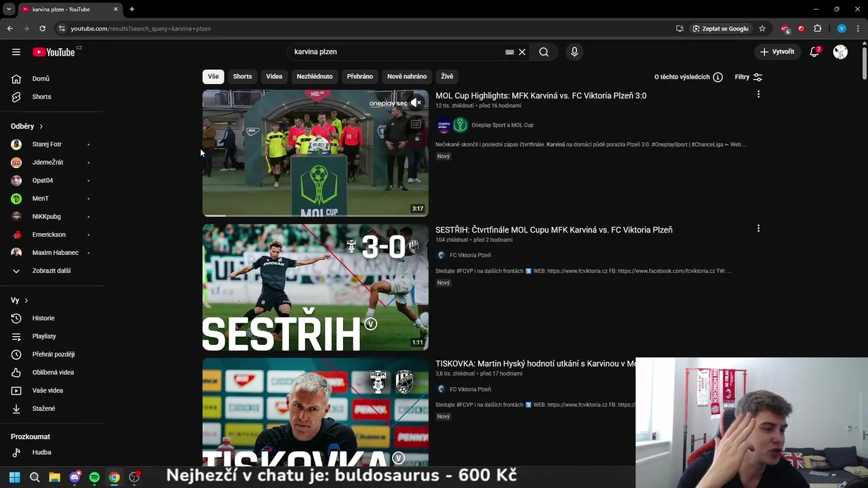Open a new browser tab

tap(132, 9)
